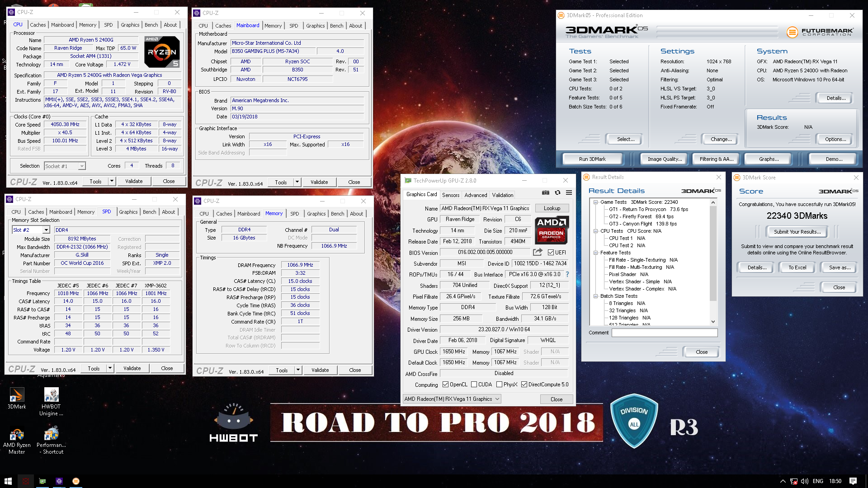This screenshot has width=868, height=488.
Task: Click the taskbar clock showing 18:50
Action: point(835,481)
